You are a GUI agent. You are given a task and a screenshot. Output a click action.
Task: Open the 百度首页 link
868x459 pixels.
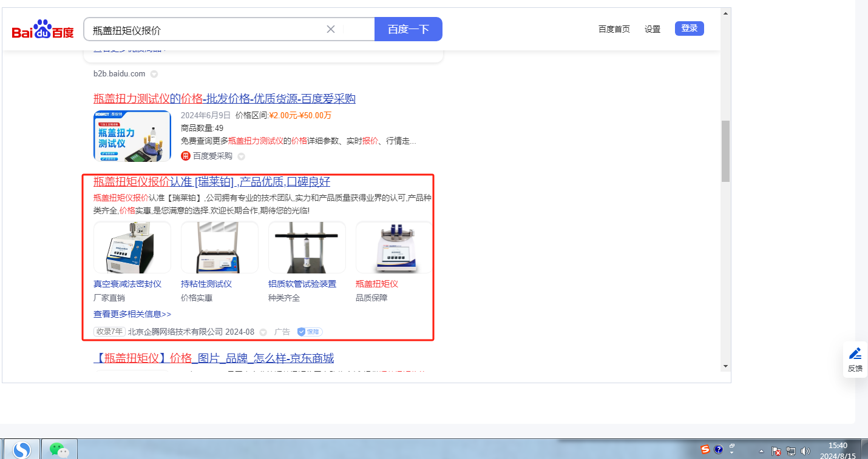614,29
